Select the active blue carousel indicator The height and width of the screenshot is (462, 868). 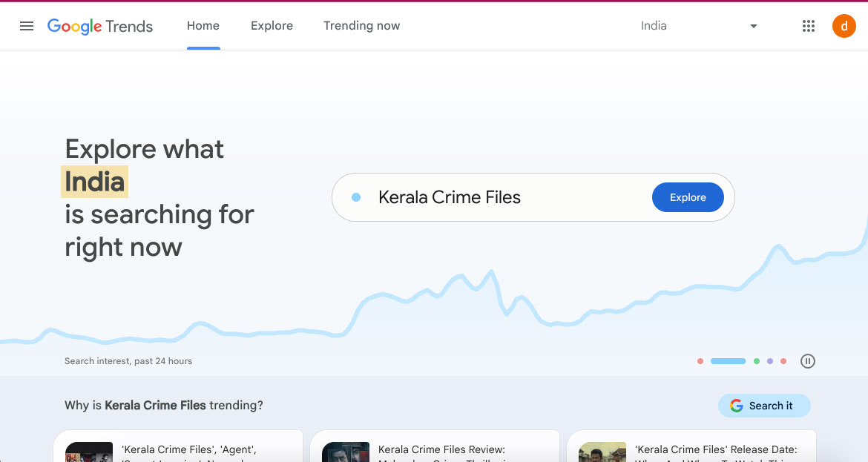click(x=728, y=361)
